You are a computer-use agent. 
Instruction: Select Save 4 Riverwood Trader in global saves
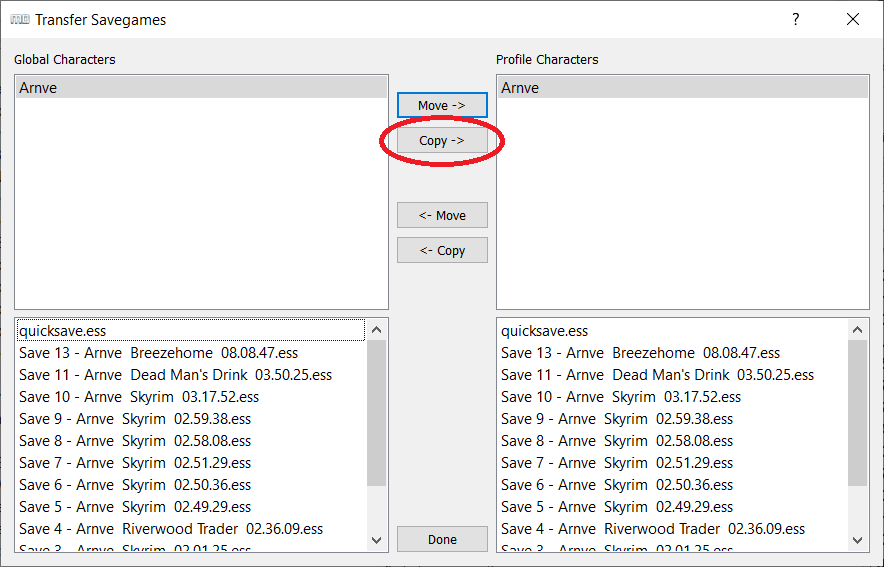191,529
